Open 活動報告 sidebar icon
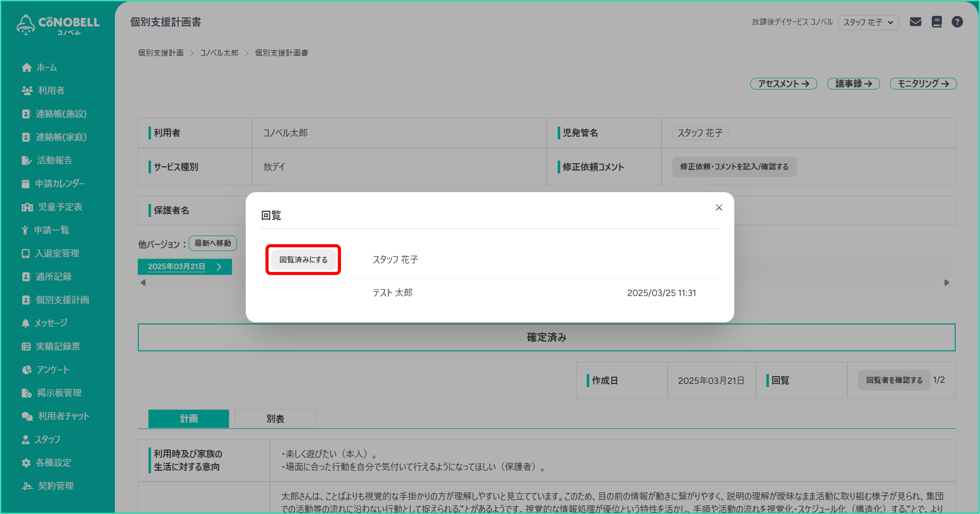Image resolution: width=980 pixels, height=514 pixels. pyautogui.click(x=26, y=160)
